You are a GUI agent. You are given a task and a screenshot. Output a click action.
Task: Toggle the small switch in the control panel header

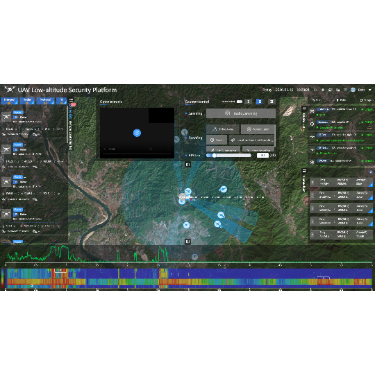[239, 101]
